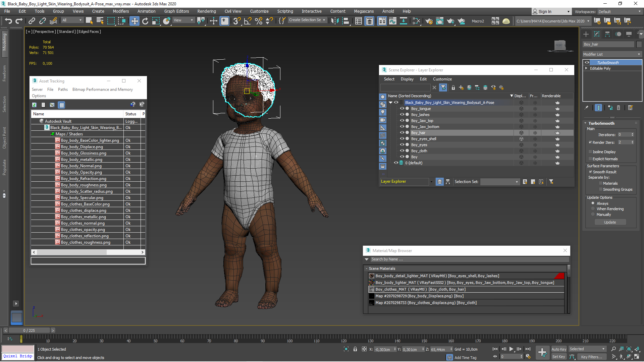
Task: Expand the Black_Baby_Boy scene hierarchy
Action: tap(391, 102)
